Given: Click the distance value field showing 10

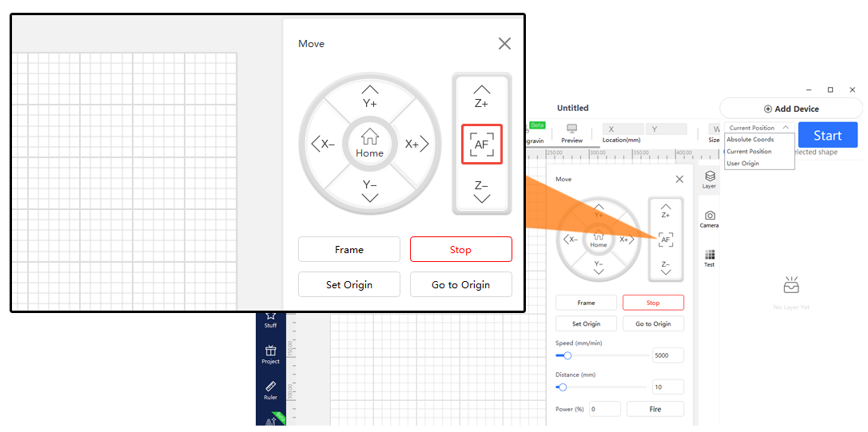Looking at the screenshot, I should coord(668,387).
